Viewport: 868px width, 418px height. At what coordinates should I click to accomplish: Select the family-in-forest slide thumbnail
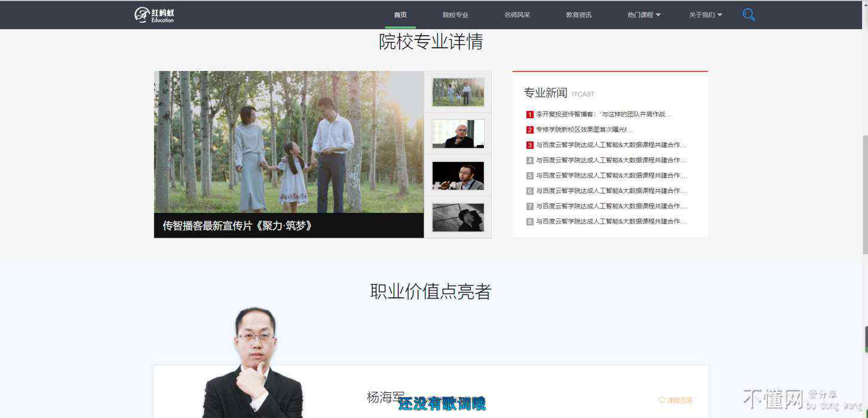tap(458, 92)
